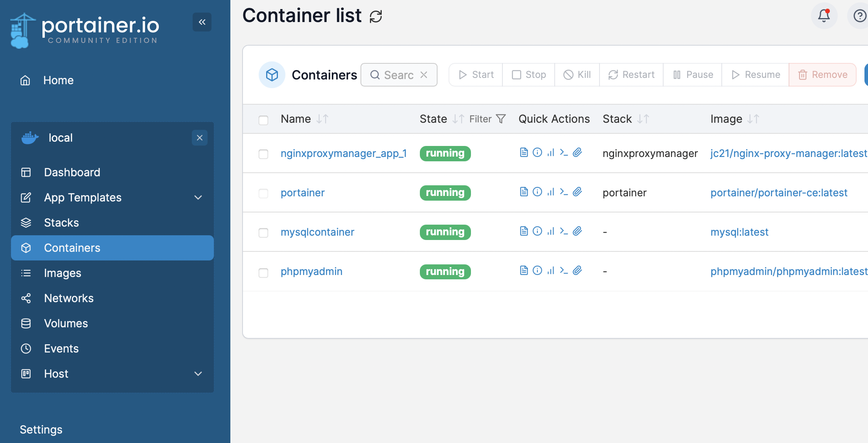The image size is (868, 443).
Task: Go to Home in sidebar
Action: (112, 80)
